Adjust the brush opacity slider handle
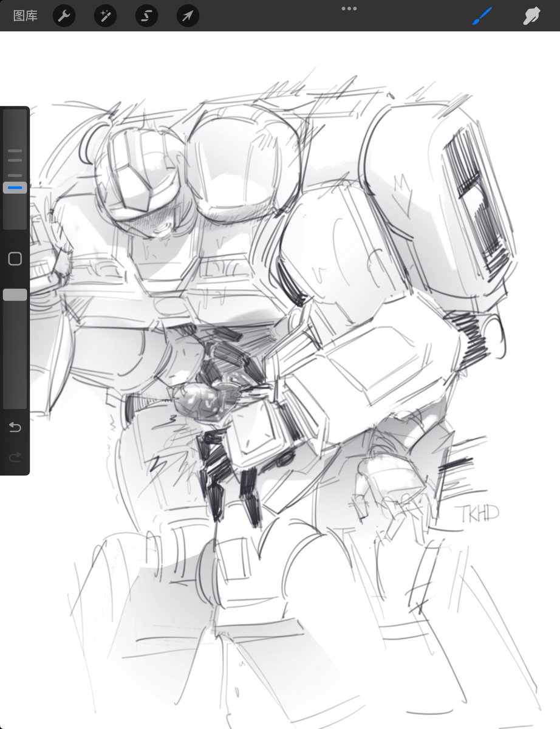The height and width of the screenshot is (729, 560). (x=15, y=295)
